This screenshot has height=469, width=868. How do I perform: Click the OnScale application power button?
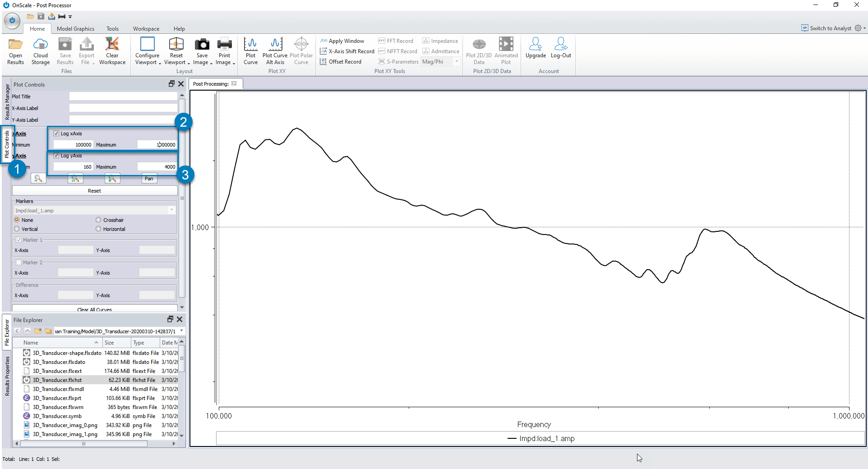click(x=12, y=20)
